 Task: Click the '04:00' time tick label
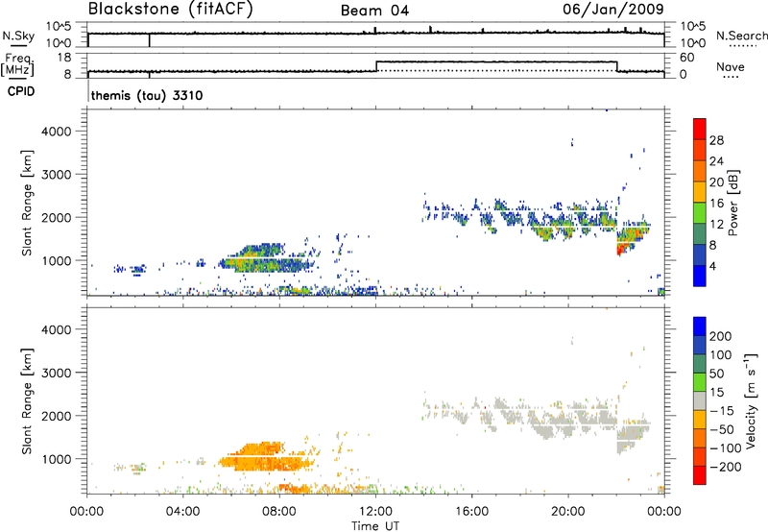coord(182,512)
